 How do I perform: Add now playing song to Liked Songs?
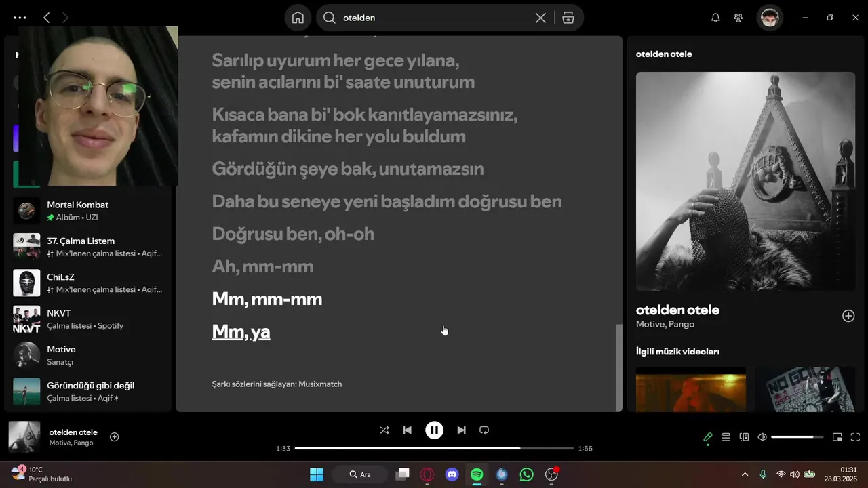[115, 437]
